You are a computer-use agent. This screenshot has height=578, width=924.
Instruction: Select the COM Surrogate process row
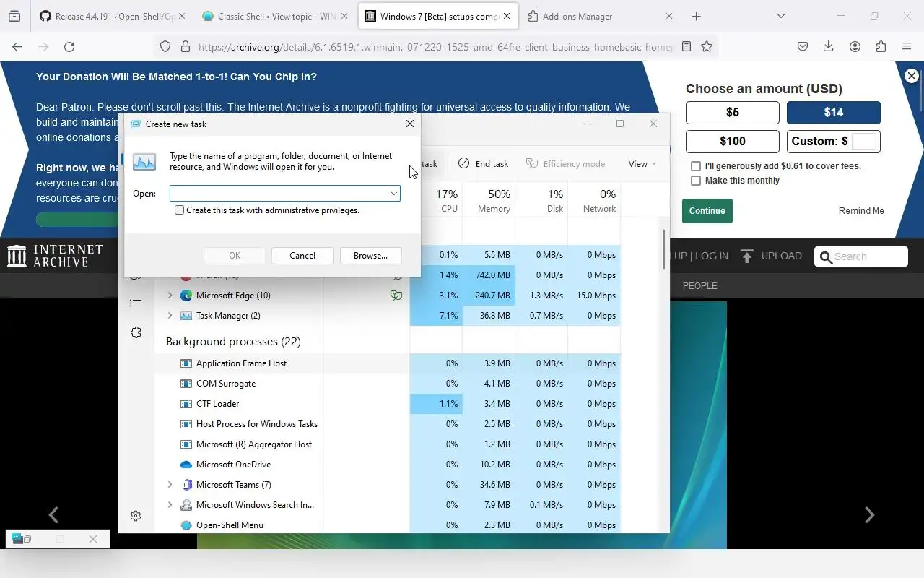click(x=388, y=383)
